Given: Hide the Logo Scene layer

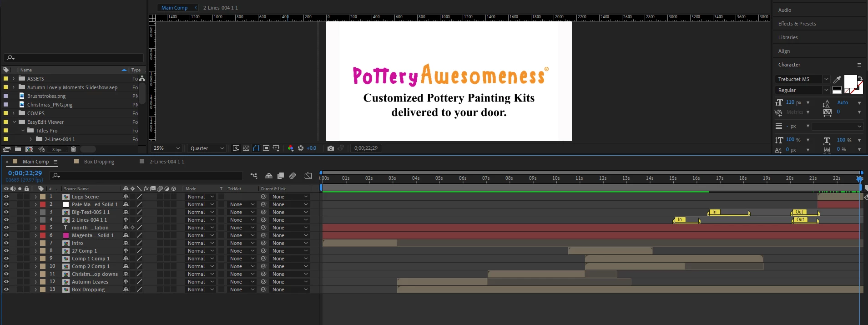Looking at the screenshot, I should coord(6,197).
